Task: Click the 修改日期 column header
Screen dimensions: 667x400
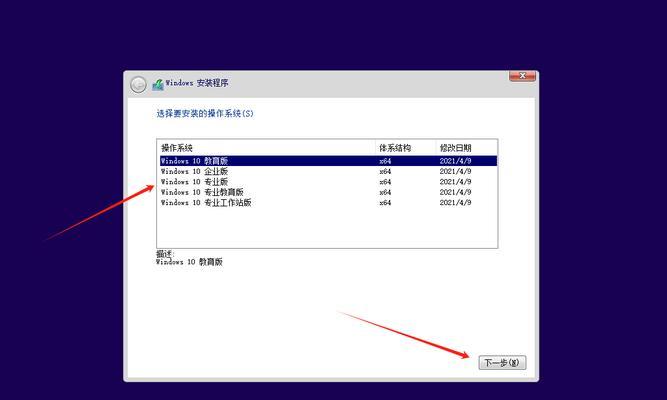Action: [x=466, y=148]
